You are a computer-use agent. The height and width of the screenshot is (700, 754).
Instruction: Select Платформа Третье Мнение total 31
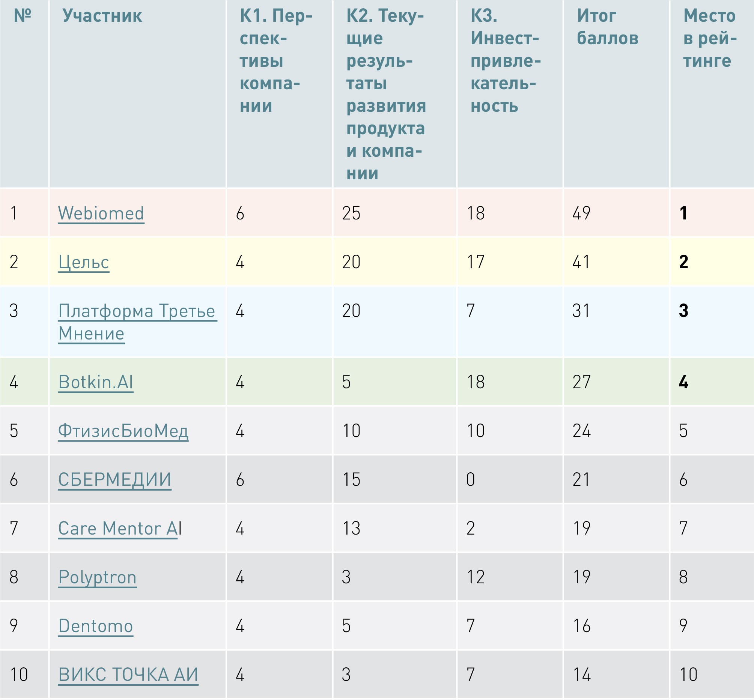tap(581, 311)
